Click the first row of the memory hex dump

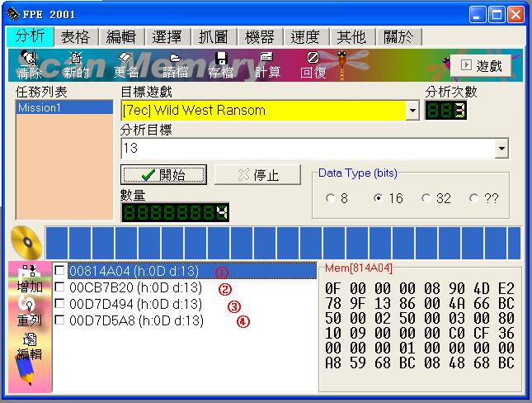[420, 288]
